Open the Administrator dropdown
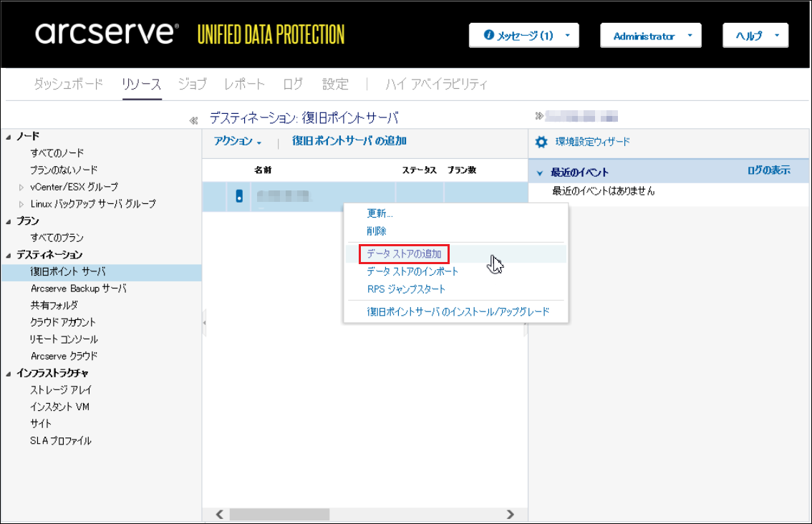The height and width of the screenshot is (524, 812). [650, 36]
